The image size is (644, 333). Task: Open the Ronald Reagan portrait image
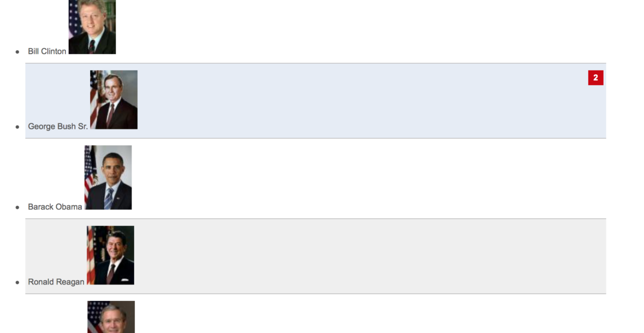(110, 255)
